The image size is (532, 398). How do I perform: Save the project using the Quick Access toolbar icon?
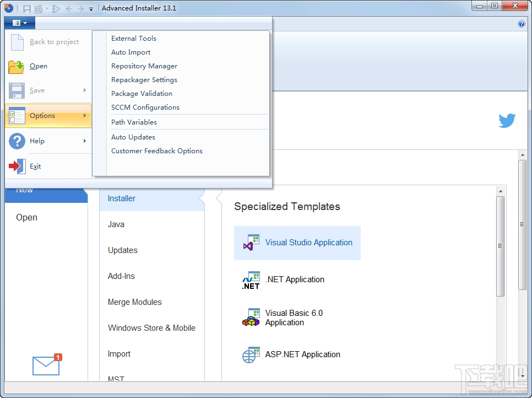pos(26,8)
